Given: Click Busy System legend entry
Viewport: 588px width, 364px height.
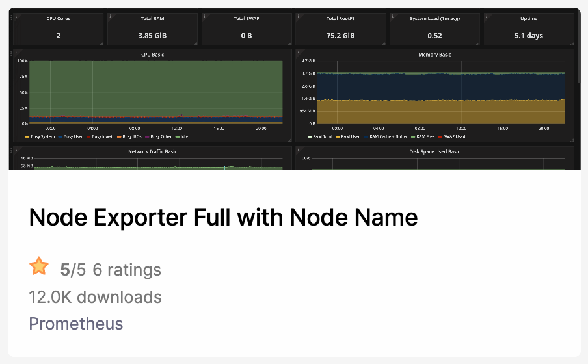Looking at the screenshot, I should click(40, 137).
